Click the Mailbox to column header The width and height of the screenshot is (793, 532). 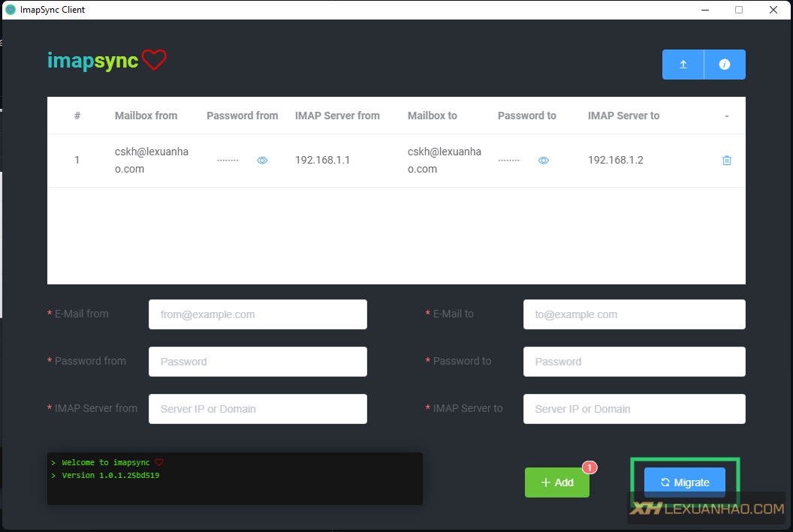pos(433,116)
